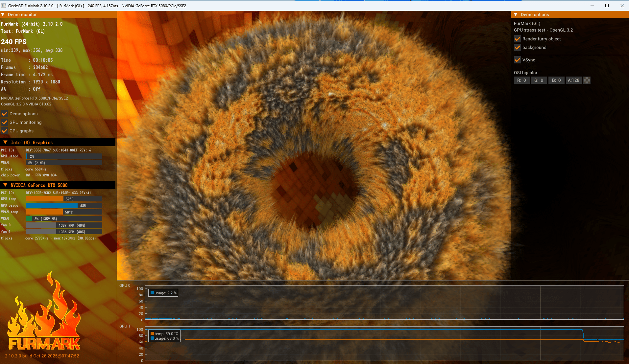Close the FurMark window
Image resolution: width=629 pixels, height=364 pixels.
click(x=622, y=6)
